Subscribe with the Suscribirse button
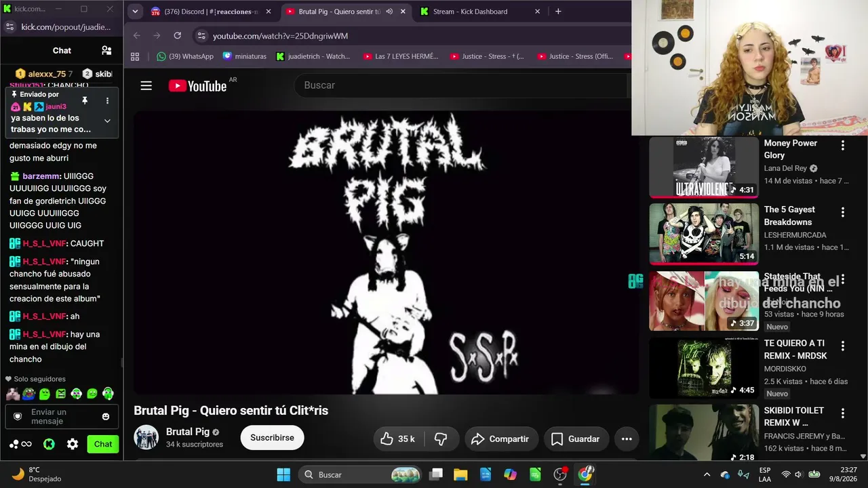The height and width of the screenshot is (488, 868). [x=272, y=438]
